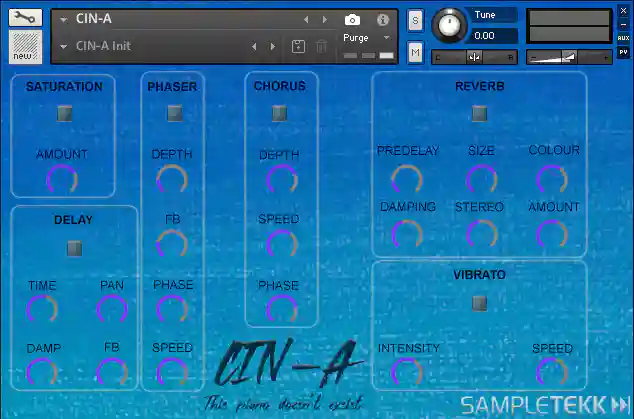
Task: Enable the Vibrato effect
Action: click(x=480, y=303)
